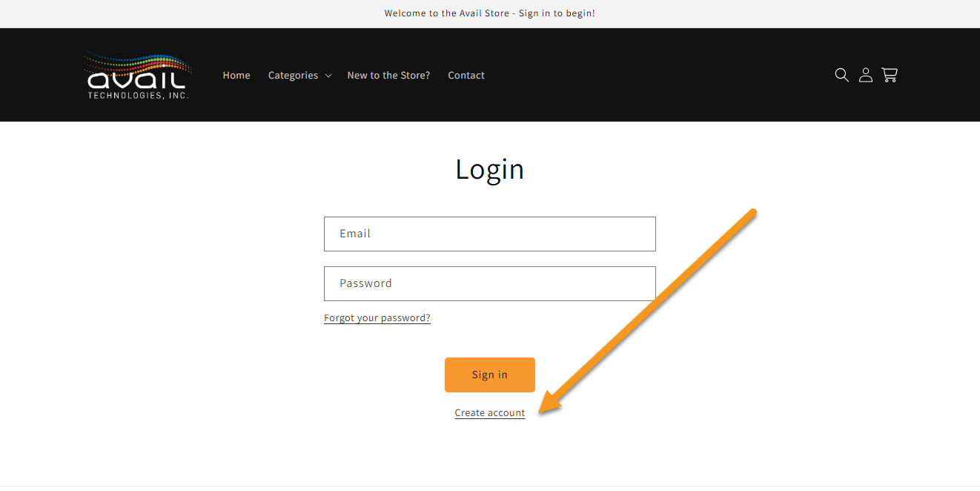
Task: Focus the Password input field
Action: pyautogui.click(x=489, y=283)
